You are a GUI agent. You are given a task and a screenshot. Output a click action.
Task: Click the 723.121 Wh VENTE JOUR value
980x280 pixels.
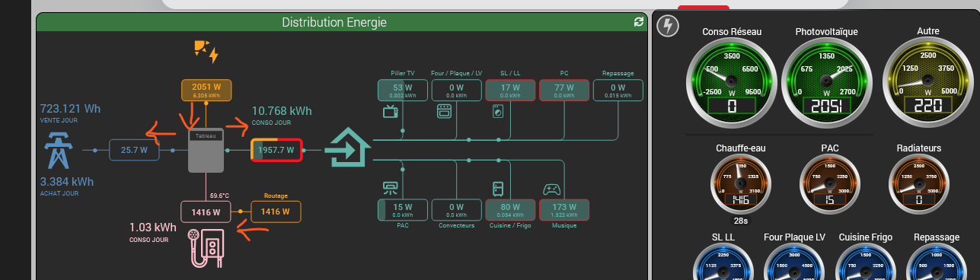pos(70,109)
